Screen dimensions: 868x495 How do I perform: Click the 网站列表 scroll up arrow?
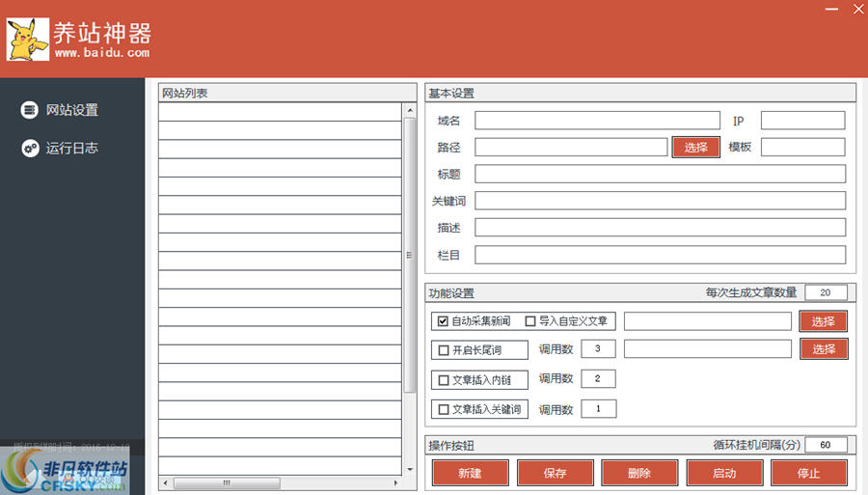(x=410, y=110)
